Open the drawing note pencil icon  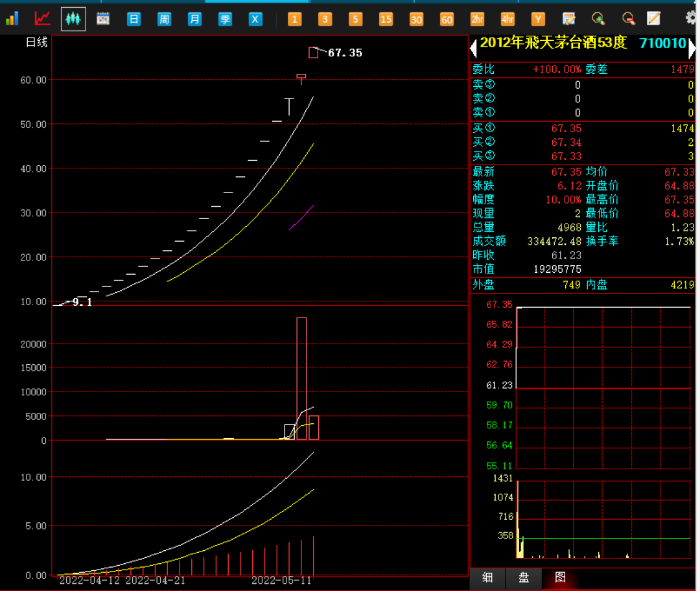pyautogui.click(x=653, y=18)
